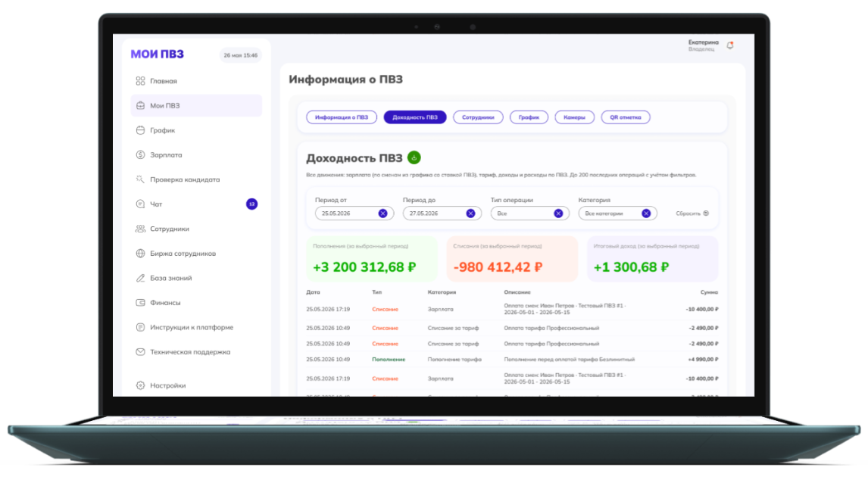The image size is (868, 480).
Task: Click the Чат unread badge 12
Action: pyautogui.click(x=252, y=204)
